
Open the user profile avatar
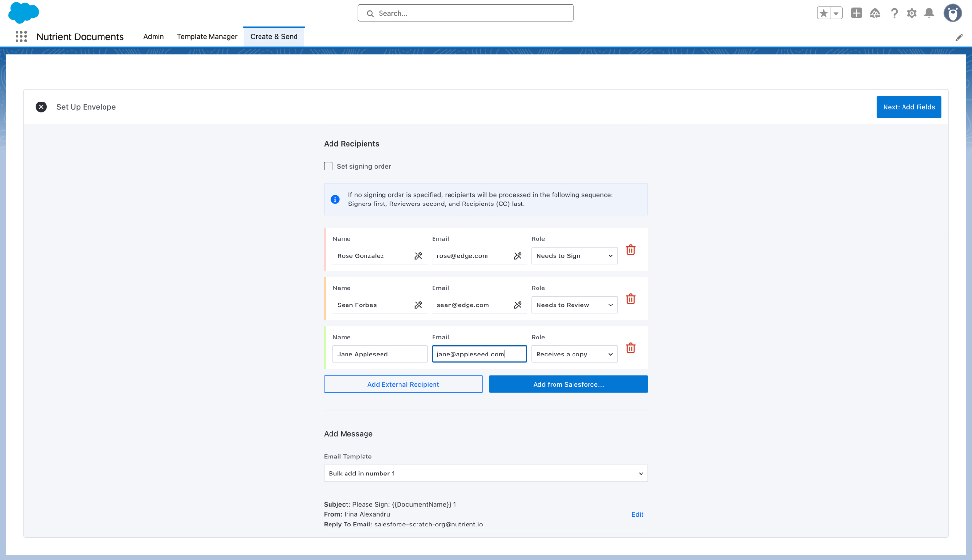pyautogui.click(x=953, y=13)
